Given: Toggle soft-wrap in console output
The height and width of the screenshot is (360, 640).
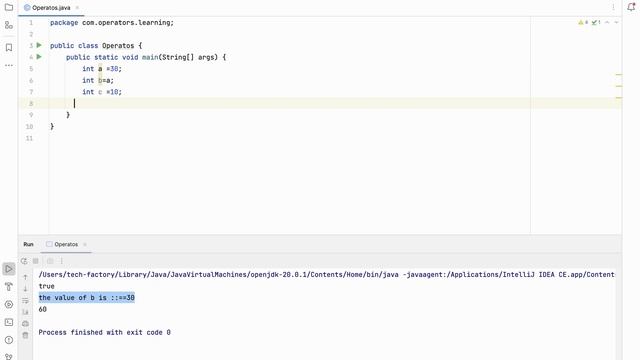Looking at the screenshot, I should pyautogui.click(x=25, y=300).
